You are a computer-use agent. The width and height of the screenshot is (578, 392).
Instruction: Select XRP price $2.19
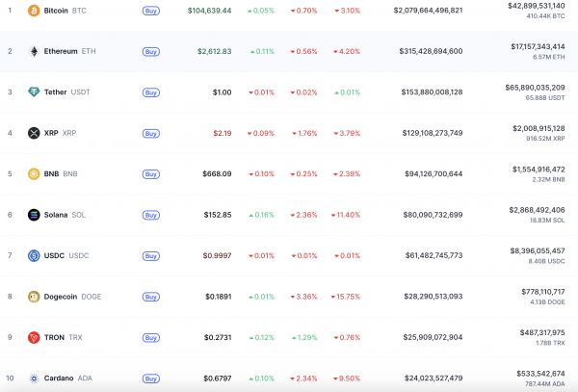tap(223, 133)
